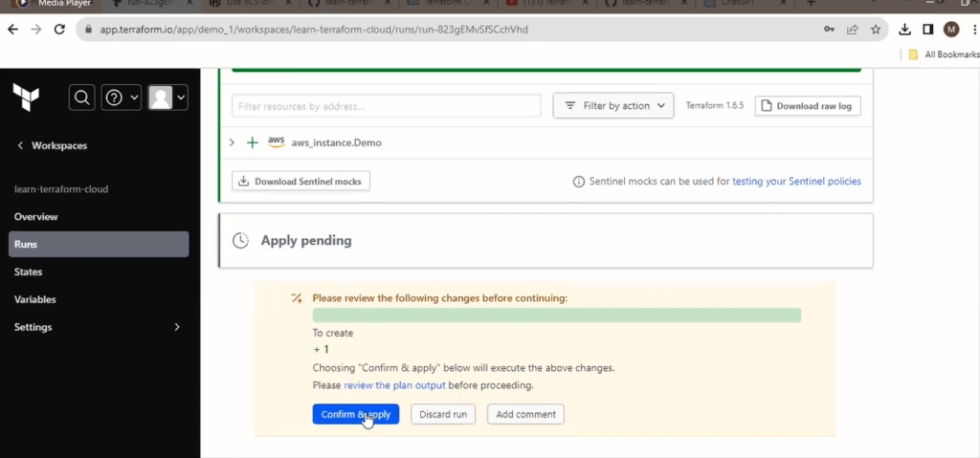
Task: Open the help question mark menu
Action: [x=122, y=98]
